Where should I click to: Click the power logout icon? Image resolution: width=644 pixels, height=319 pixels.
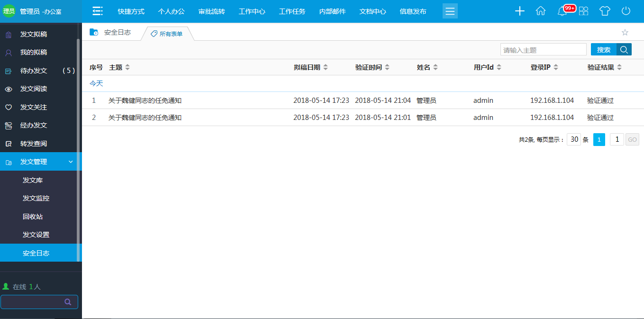click(x=626, y=11)
